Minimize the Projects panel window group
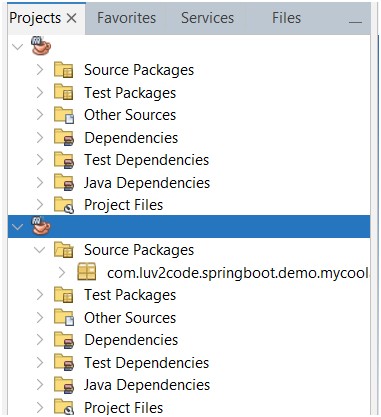381x417 pixels. coord(355,22)
